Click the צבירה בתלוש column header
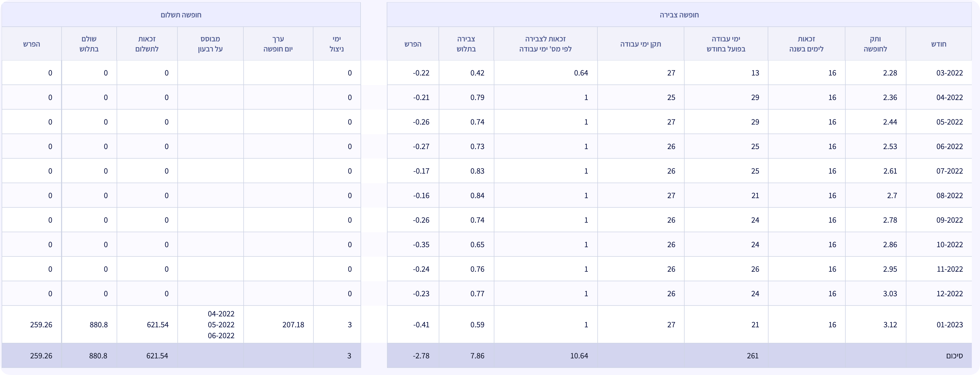 [466, 44]
